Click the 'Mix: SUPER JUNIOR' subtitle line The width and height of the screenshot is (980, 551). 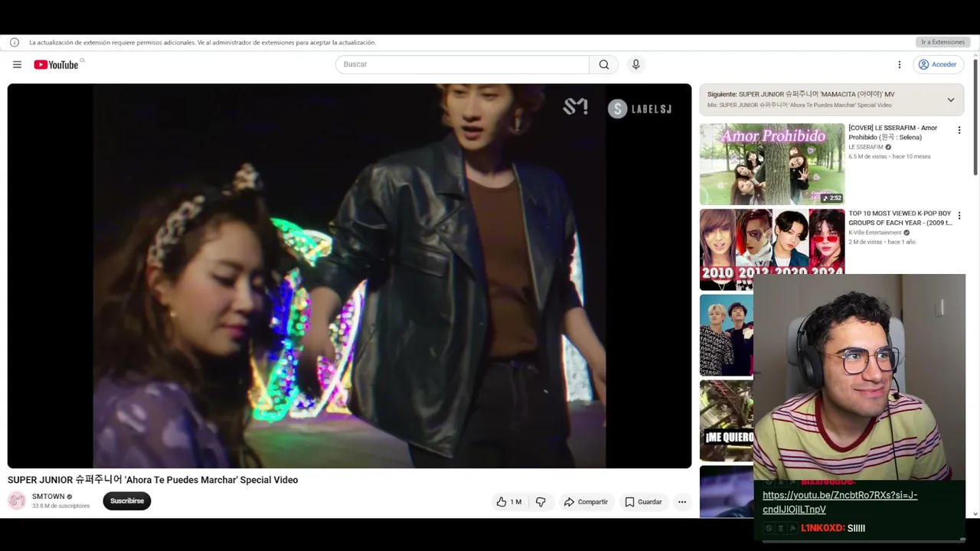799,105
